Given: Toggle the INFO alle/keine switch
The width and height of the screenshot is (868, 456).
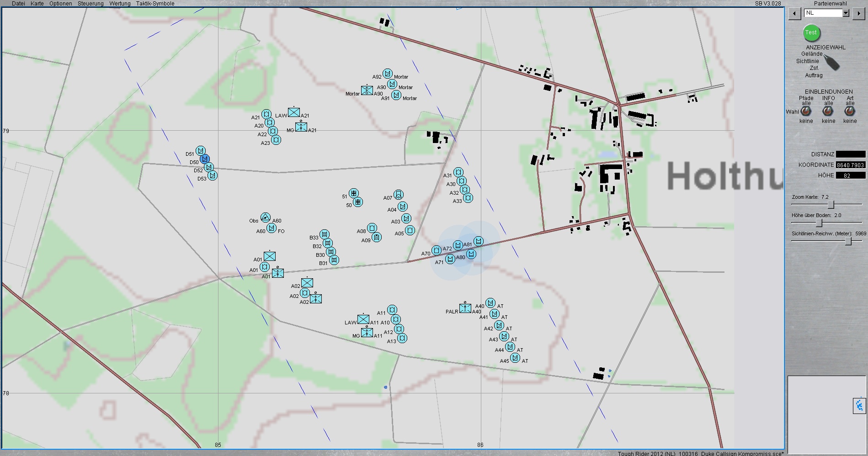Looking at the screenshot, I should pos(828,111).
